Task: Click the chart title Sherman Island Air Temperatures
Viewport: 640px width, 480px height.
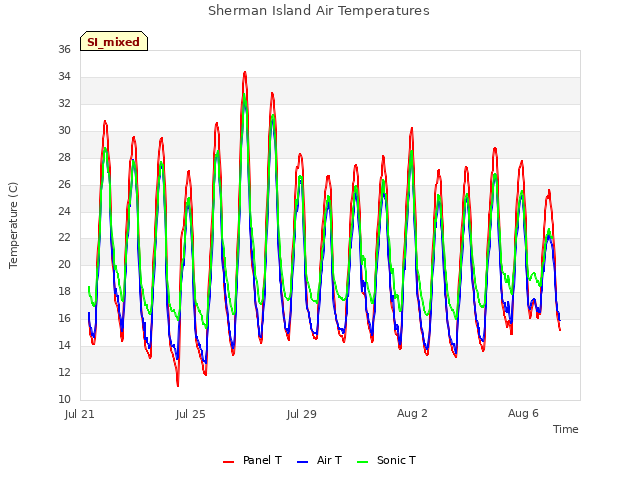Action: click(319, 11)
